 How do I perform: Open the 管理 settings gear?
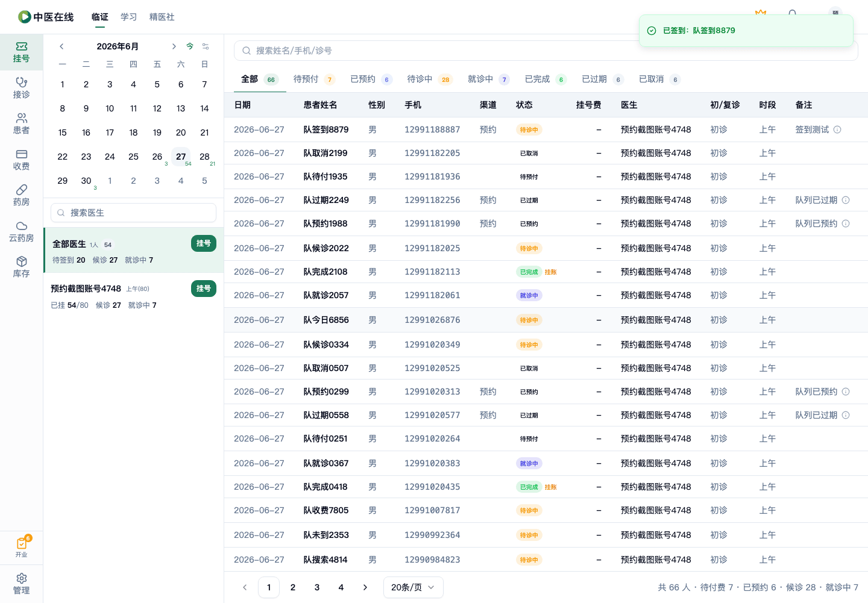pyautogui.click(x=21, y=584)
